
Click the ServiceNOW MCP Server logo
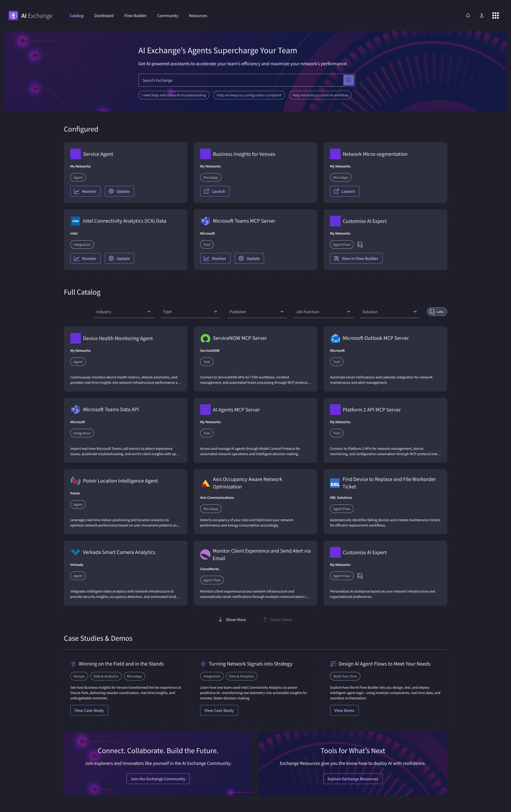(205, 338)
